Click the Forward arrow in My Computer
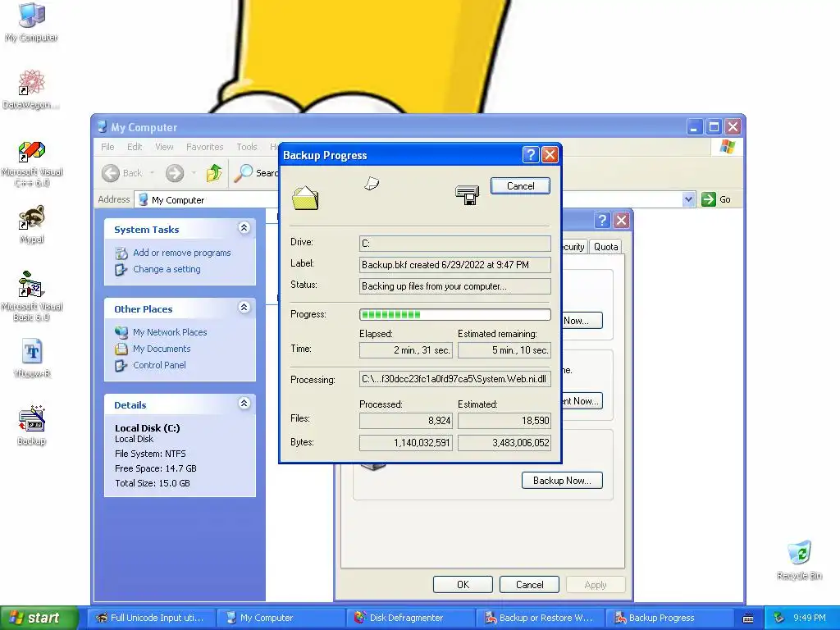The width and height of the screenshot is (840, 630). point(175,173)
